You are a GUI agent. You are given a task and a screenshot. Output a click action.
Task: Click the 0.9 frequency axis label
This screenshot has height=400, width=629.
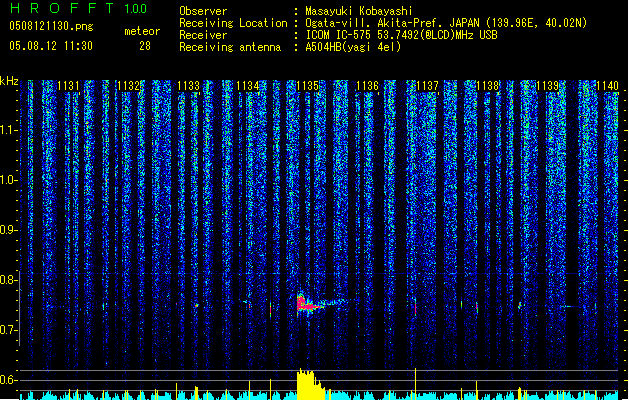click(x=9, y=230)
